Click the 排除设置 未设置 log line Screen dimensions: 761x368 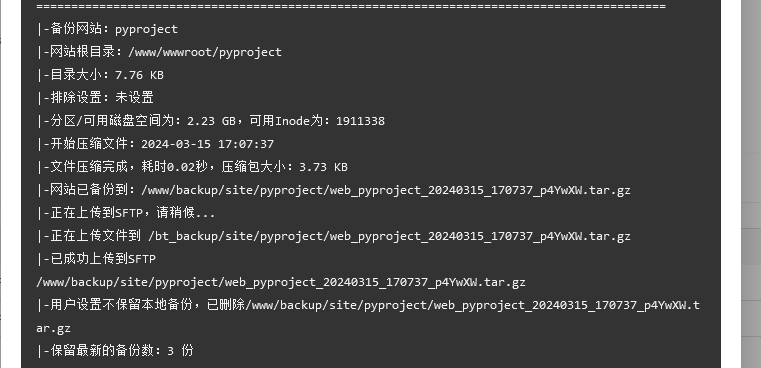click(95, 98)
